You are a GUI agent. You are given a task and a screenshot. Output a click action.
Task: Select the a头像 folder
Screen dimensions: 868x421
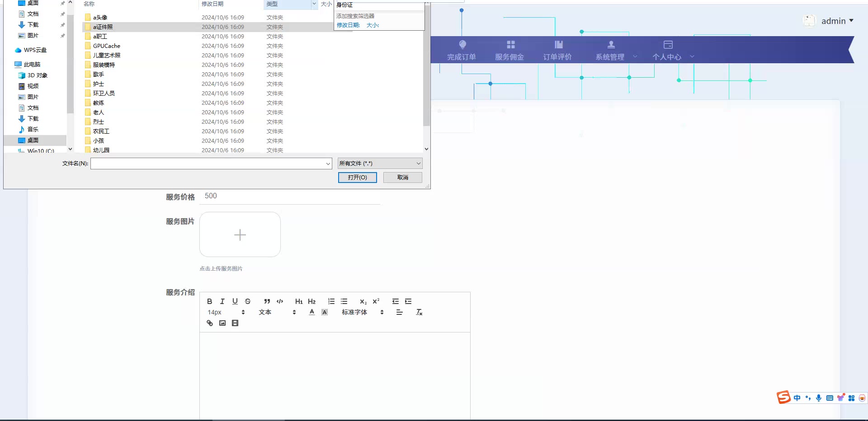coord(100,18)
